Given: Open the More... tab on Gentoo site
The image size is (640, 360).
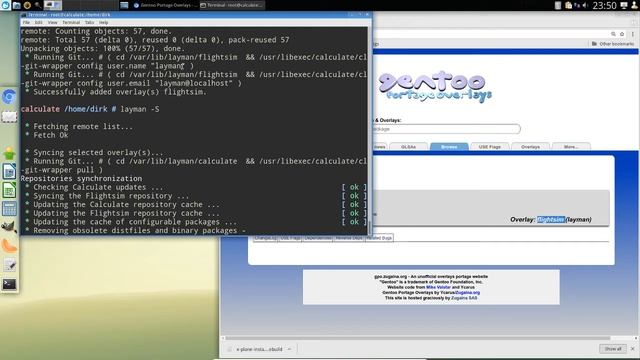Looking at the screenshot, I should tap(571, 147).
